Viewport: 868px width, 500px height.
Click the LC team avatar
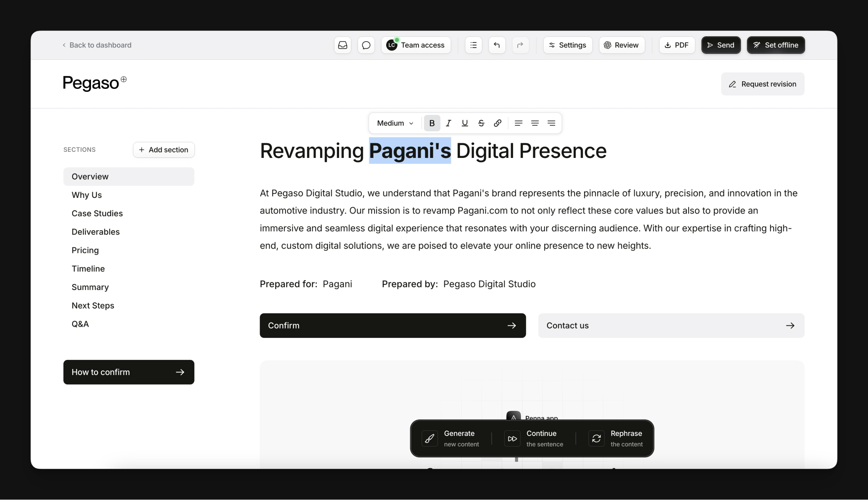(x=392, y=45)
